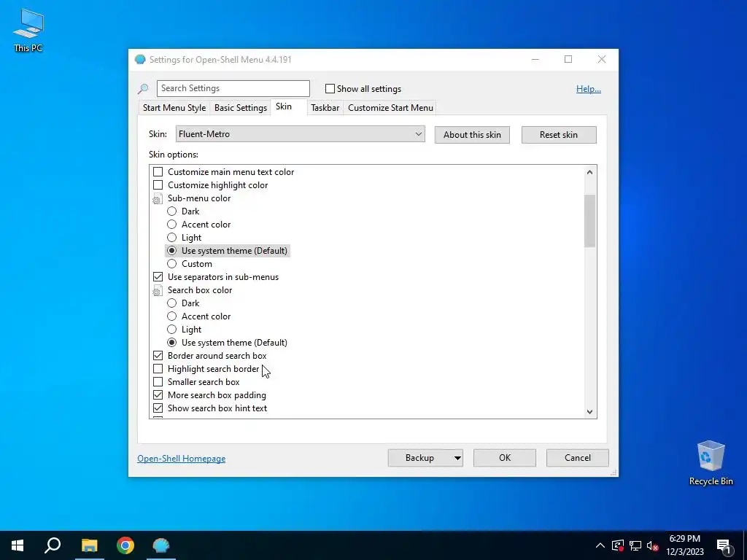Open the Open-Shell Homepage link
The width and height of the screenshot is (747, 560).
click(182, 459)
